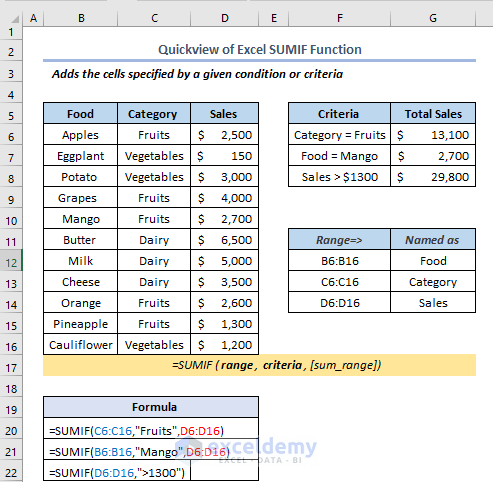Click the $3,000 sales cell

225,177
